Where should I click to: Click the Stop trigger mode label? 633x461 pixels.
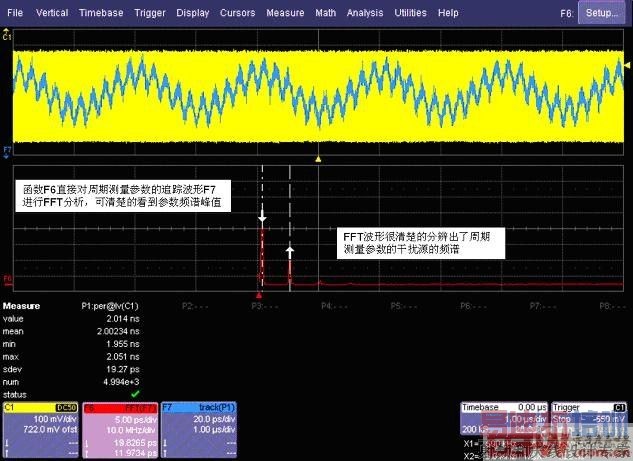tap(562, 419)
